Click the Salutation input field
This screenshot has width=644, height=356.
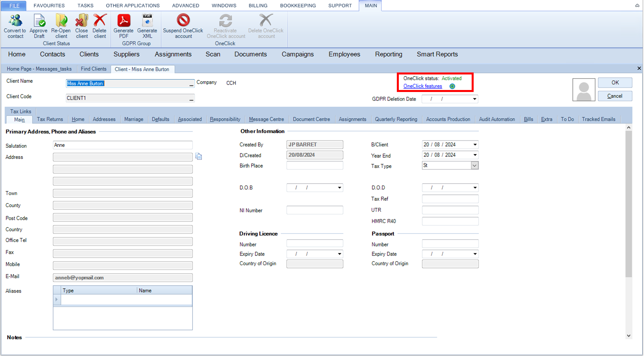(123, 145)
